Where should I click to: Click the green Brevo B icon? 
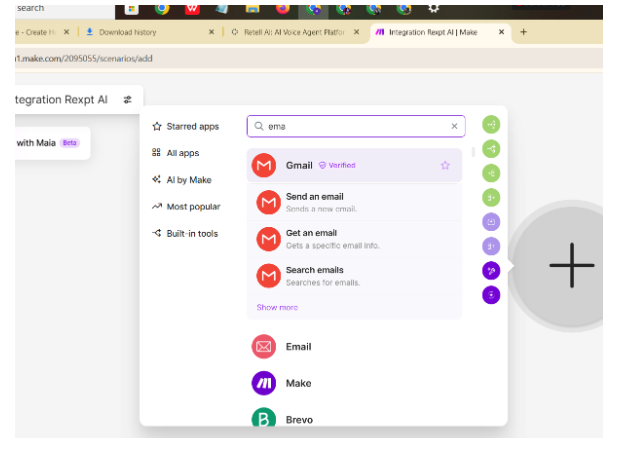pos(264,418)
